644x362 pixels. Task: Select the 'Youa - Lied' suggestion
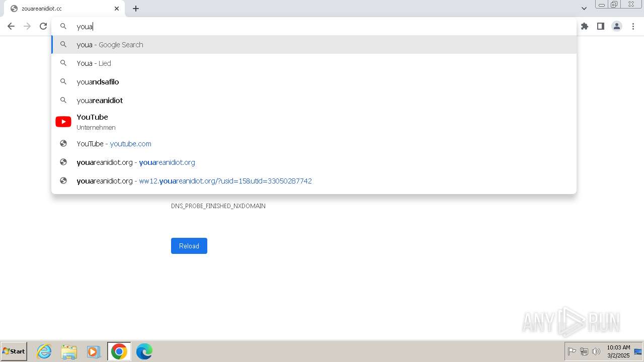pyautogui.click(x=314, y=63)
